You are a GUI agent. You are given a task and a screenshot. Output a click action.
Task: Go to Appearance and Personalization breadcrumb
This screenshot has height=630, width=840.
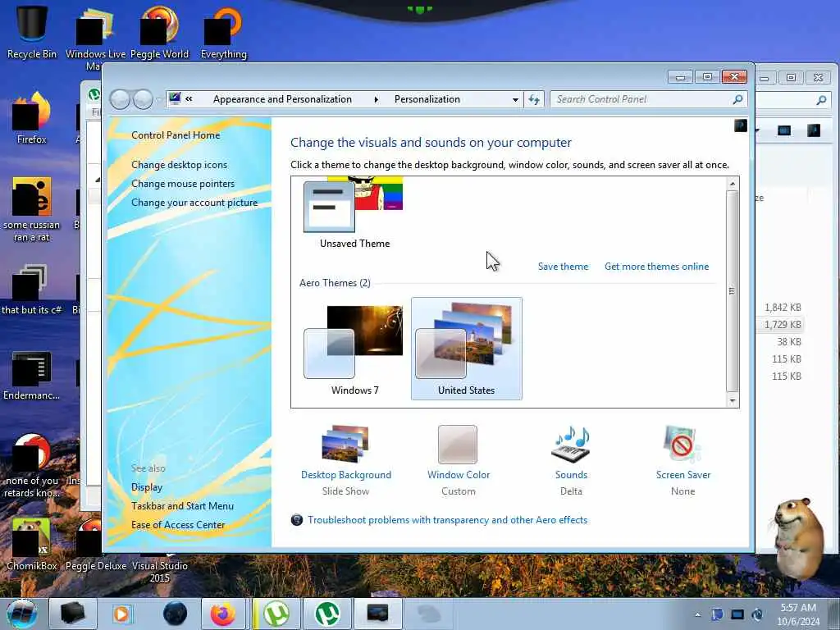click(282, 99)
